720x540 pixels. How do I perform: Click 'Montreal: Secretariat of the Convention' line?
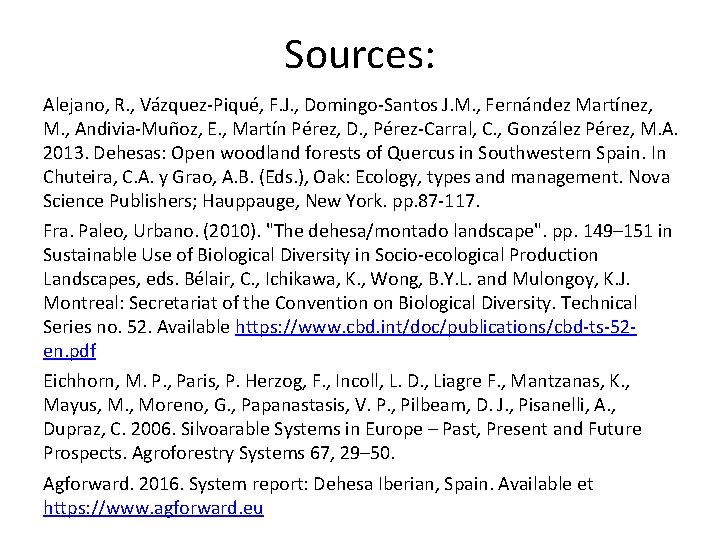coord(340,303)
